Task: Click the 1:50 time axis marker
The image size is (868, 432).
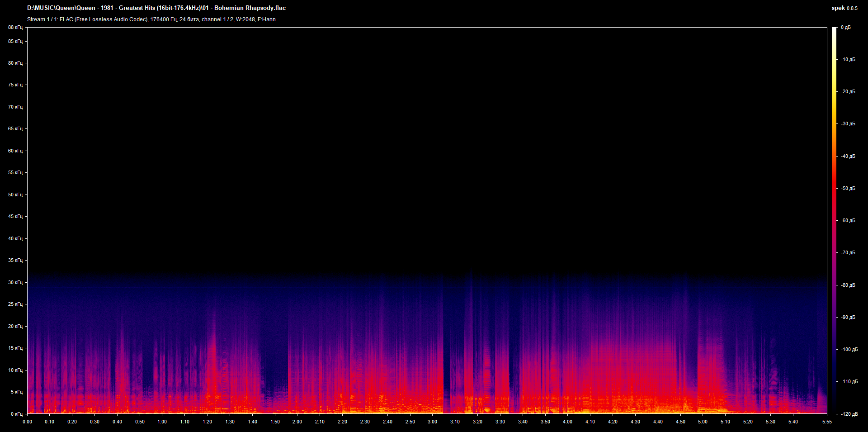Action: tap(275, 422)
